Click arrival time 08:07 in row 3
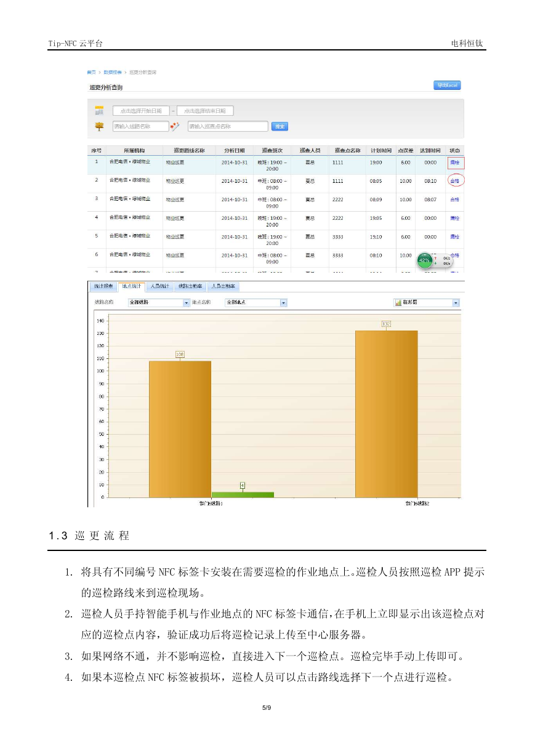The width and height of the screenshot is (535, 756). 430,199
